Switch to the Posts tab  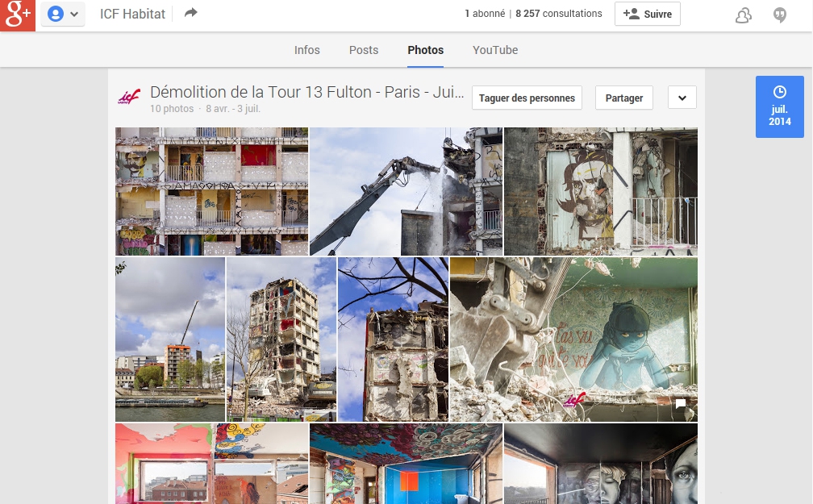click(364, 50)
